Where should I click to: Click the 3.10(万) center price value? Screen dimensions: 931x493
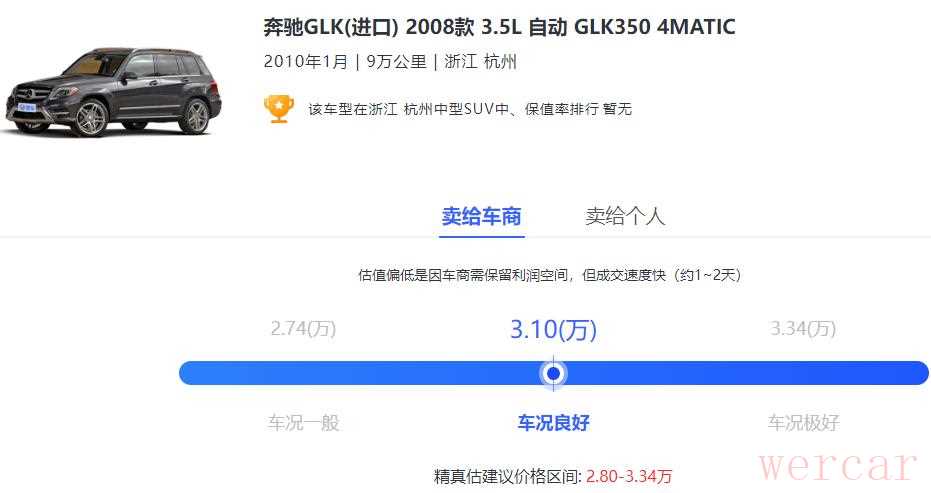(x=553, y=329)
